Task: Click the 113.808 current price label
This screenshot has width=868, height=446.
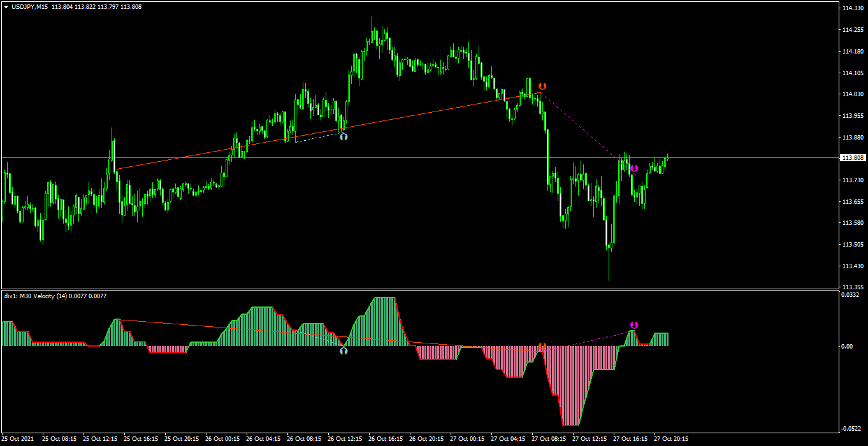Action: tap(853, 158)
